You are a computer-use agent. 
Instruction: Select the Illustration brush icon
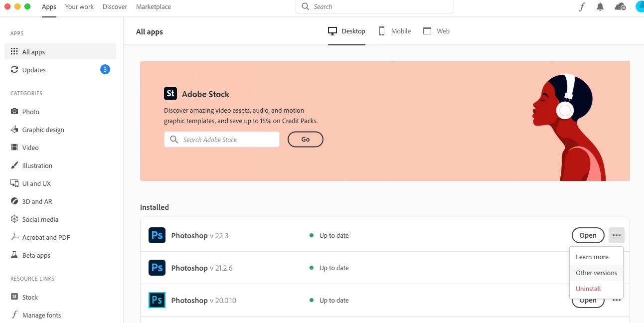point(14,165)
